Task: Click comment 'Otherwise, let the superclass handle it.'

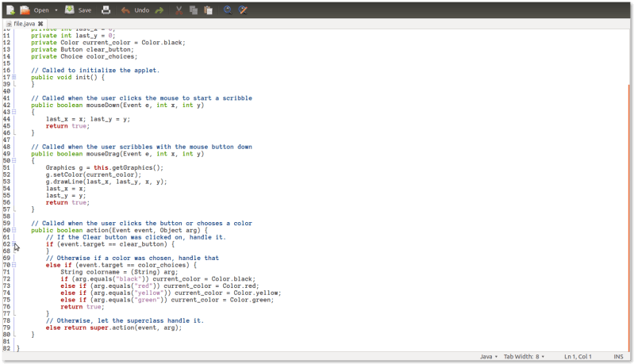Action: click(x=125, y=320)
